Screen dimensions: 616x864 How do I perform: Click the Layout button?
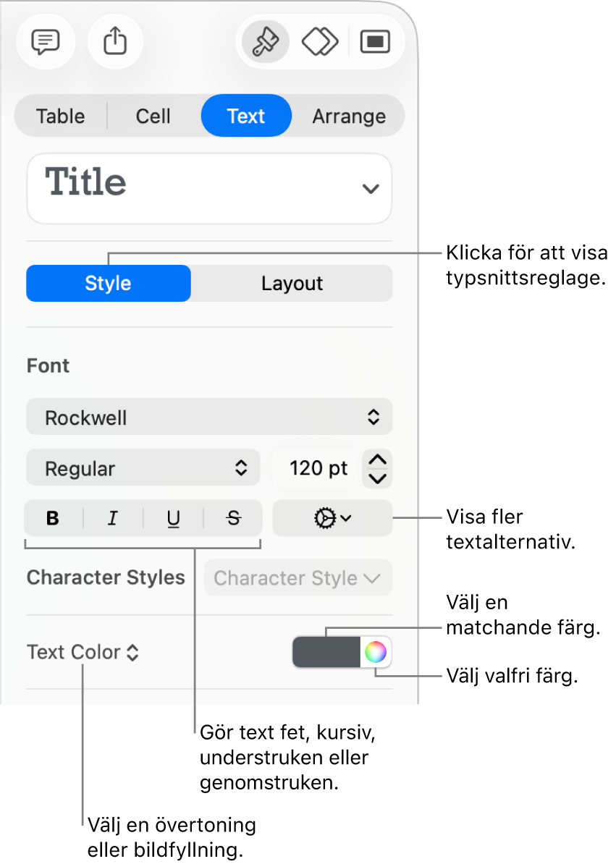(x=292, y=283)
